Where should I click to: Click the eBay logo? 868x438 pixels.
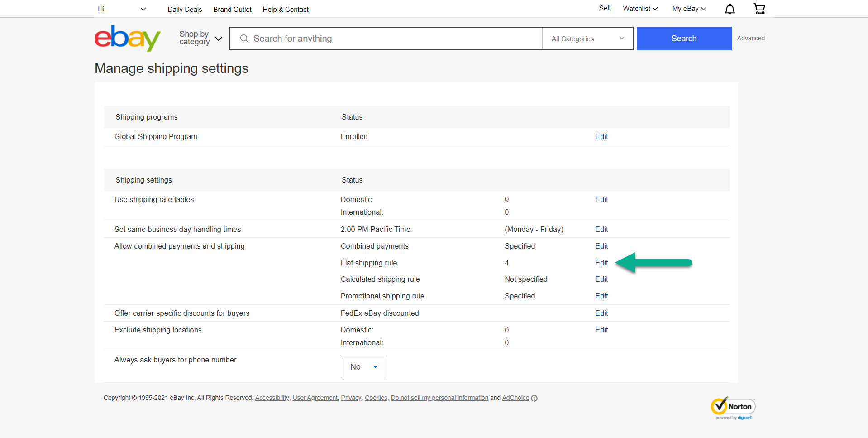coord(127,38)
